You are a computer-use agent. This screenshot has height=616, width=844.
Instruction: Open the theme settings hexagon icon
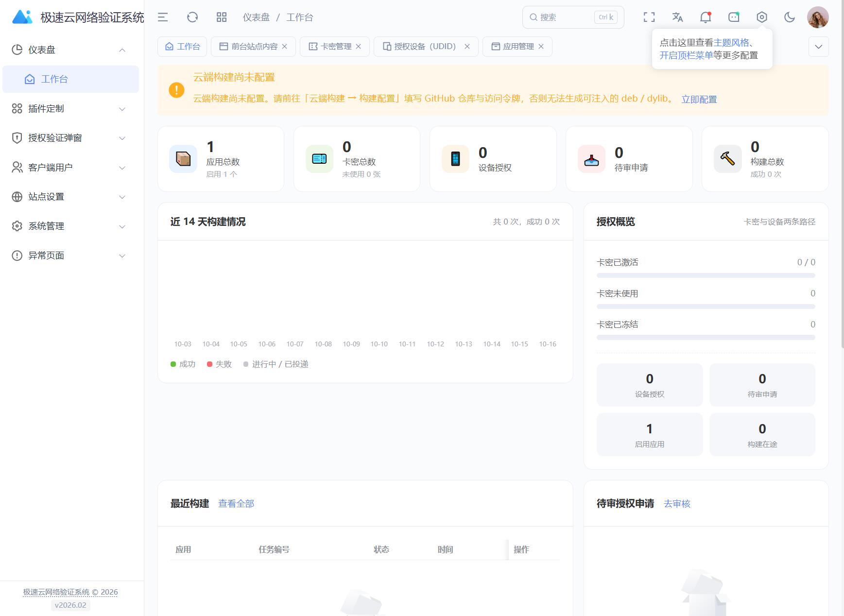coord(762,17)
